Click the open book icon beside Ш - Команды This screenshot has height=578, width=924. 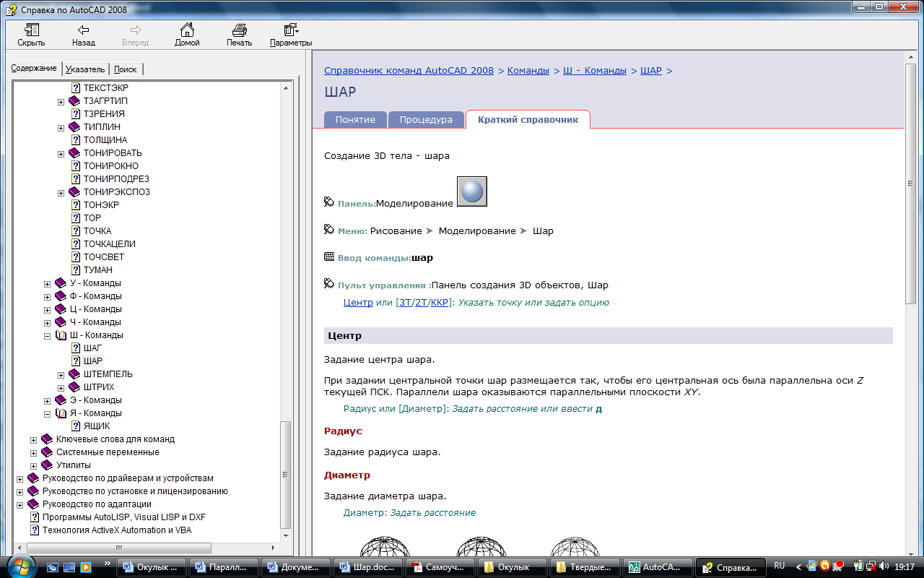61,335
